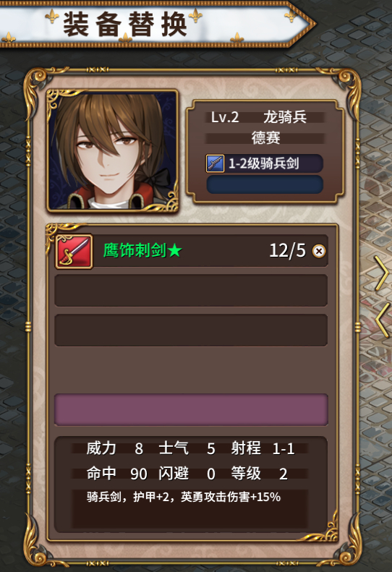The height and width of the screenshot is (572, 392).
Task: Click the blue cavalry sword skill icon
Action: [x=215, y=163]
